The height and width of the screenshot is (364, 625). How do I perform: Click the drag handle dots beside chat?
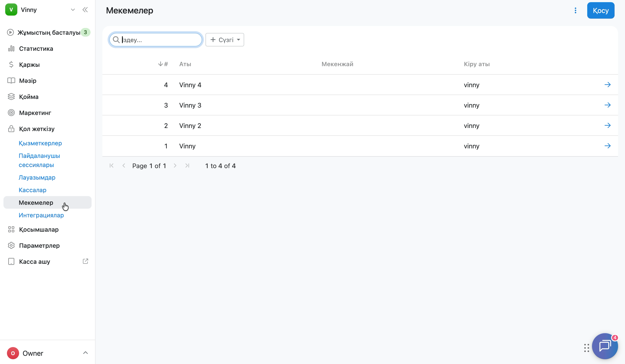click(587, 348)
